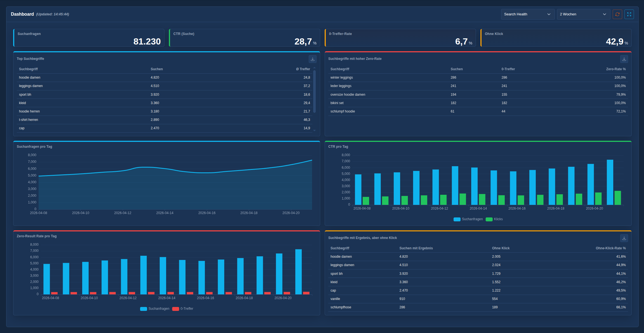Viewport: 644px width, 333px height.
Task: Open the 2 Wochen time range dropdown
Action: click(x=583, y=14)
